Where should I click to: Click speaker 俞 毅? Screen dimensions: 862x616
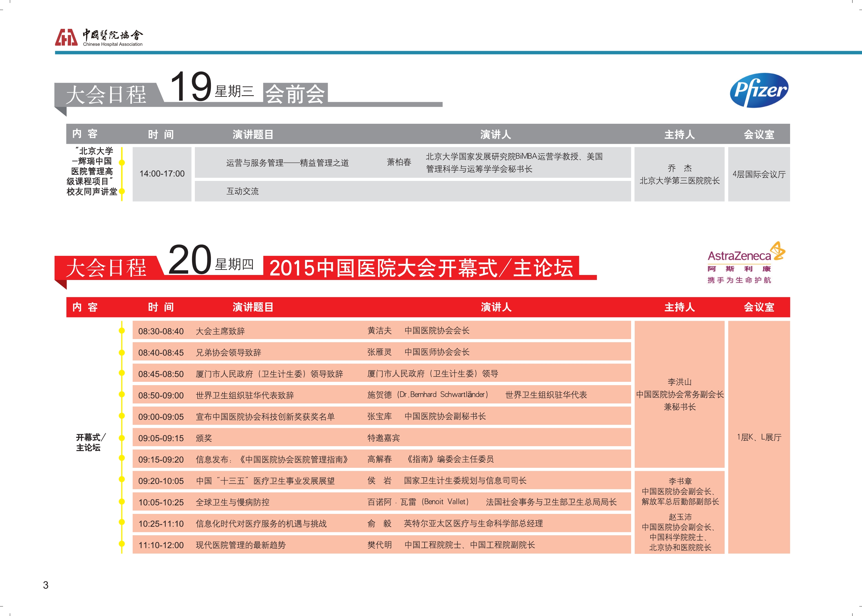point(379,523)
